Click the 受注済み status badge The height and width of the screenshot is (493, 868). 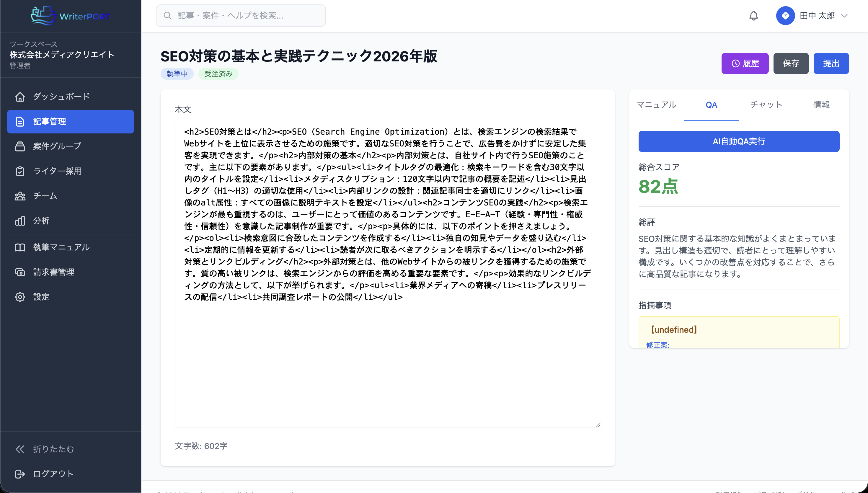click(x=218, y=74)
